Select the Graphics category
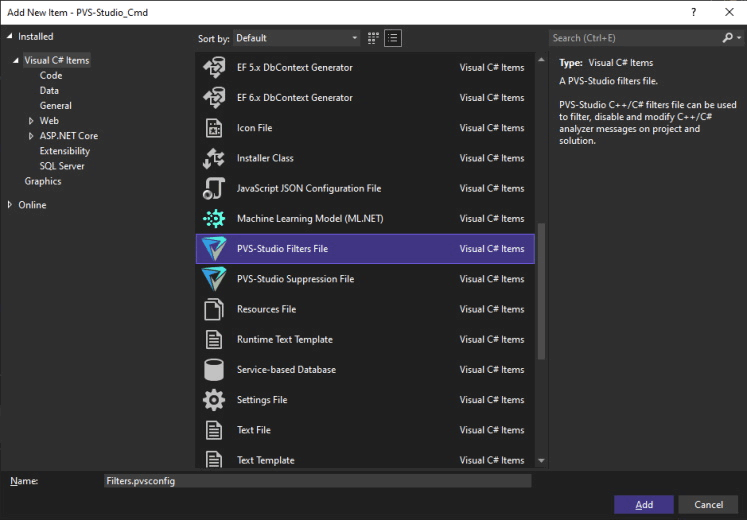Screen dimensions: 747x520 (43, 181)
